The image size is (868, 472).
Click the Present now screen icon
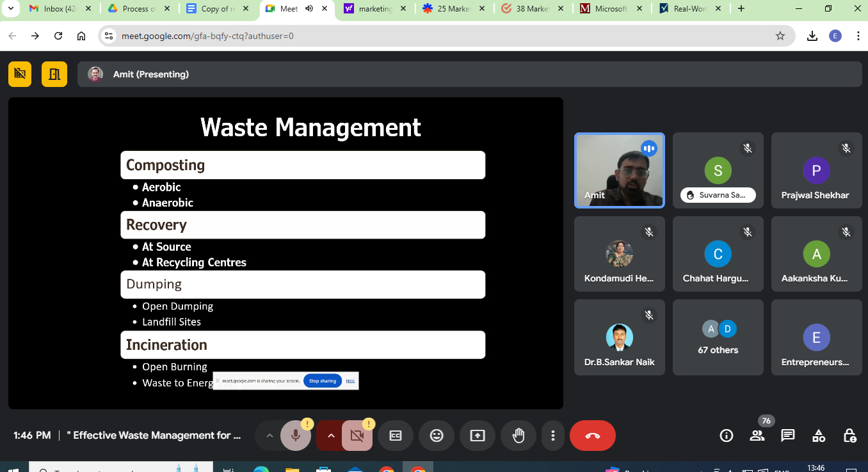coord(478,436)
